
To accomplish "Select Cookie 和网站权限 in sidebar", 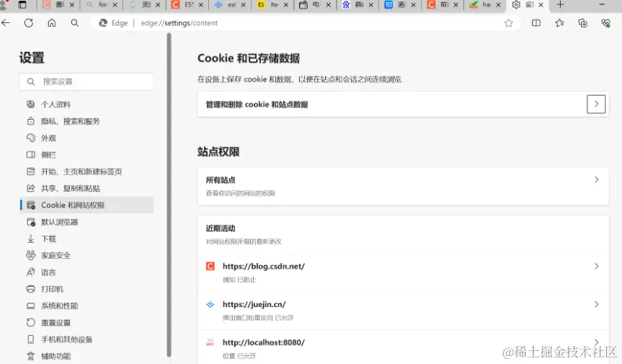I will pyautogui.click(x=86, y=205).
